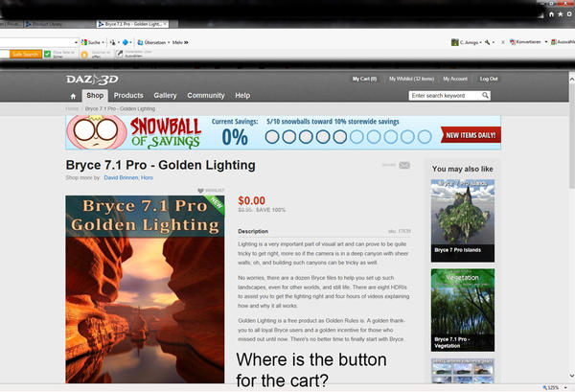
Task: Click the C. Amigo profile avatar
Action: [x=454, y=42]
